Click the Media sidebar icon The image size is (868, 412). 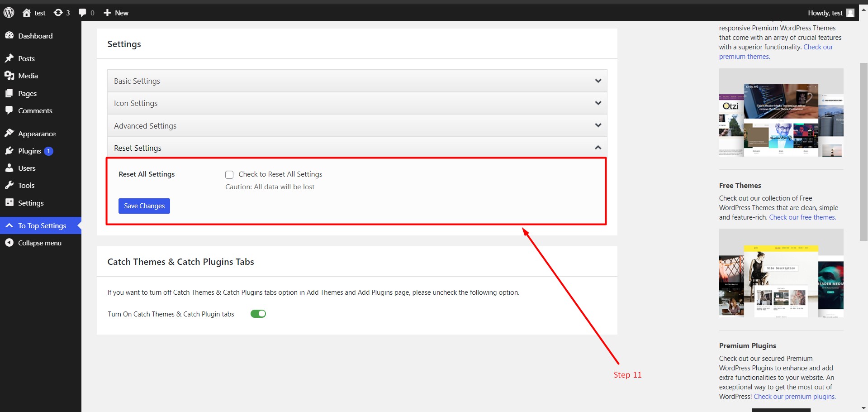[9, 76]
